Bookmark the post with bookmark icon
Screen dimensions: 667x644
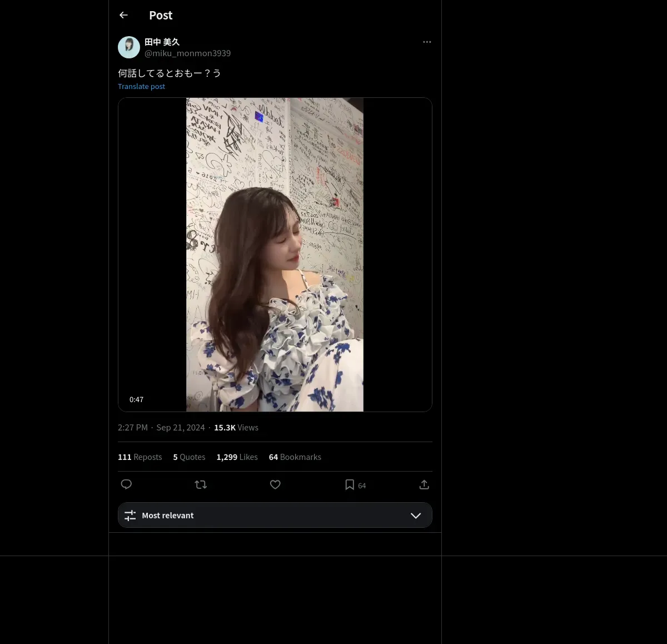[x=350, y=485]
